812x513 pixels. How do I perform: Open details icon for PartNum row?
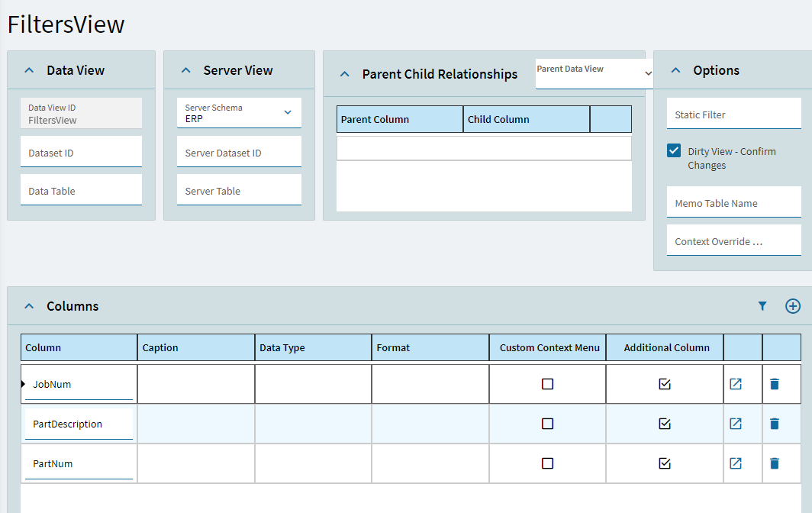(736, 463)
